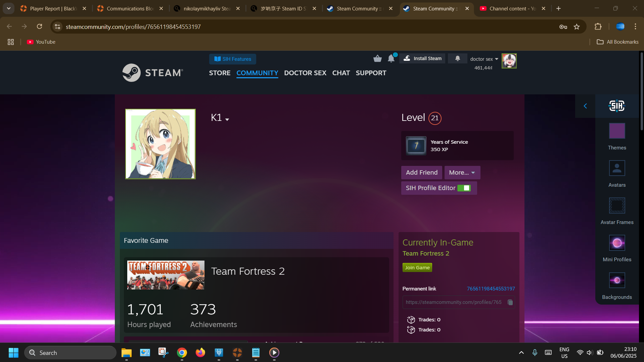The height and width of the screenshot is (362, 644).
Task: Click the Team Fortress 2 game banner image
Action: click(x=166, y=275)
